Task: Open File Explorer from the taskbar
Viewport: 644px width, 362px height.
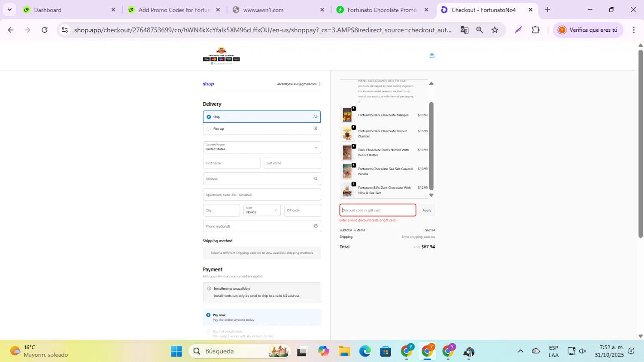Action: pos(344,351)
